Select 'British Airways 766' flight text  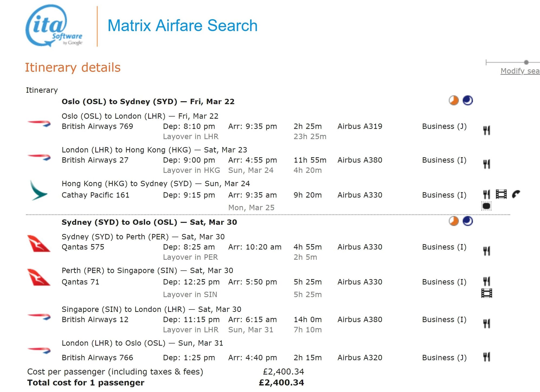[97, 358]
